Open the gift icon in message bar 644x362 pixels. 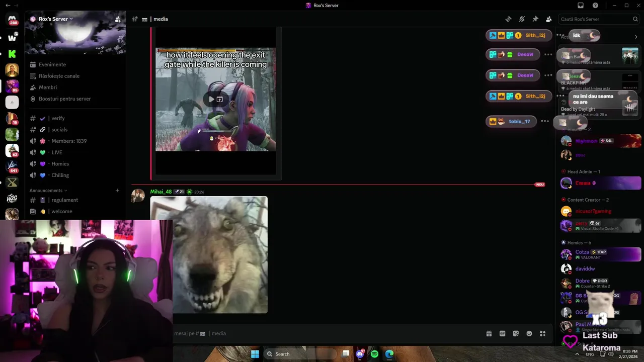[x=489, y=333]
